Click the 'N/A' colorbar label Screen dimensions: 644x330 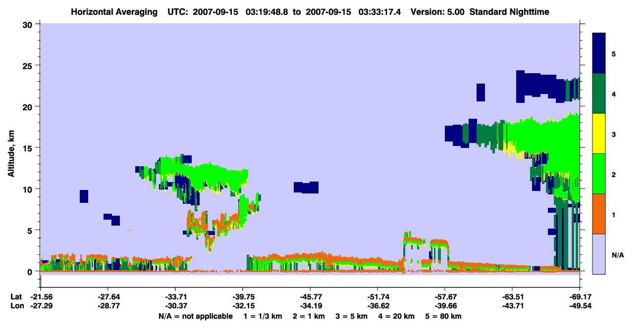(617, 255)
